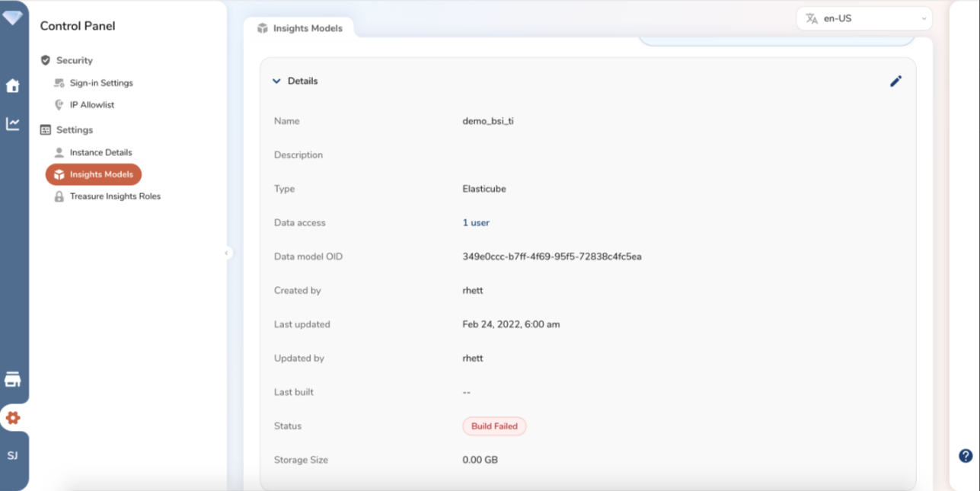Open the en-US language dropdown
This screenshot has width=980, height=491.
pos(863,19)
